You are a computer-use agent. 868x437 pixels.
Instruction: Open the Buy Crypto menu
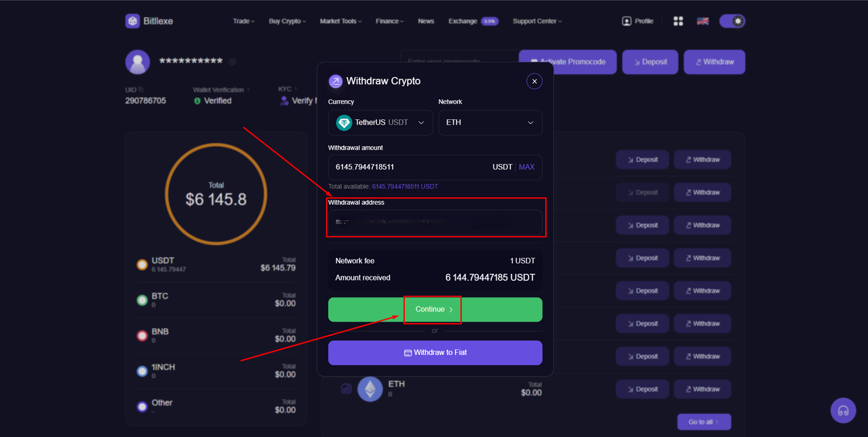click(x=288, y=21)
